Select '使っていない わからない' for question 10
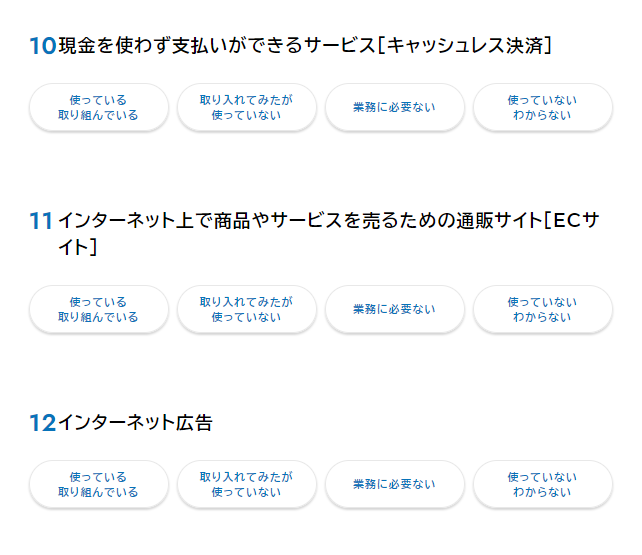The height and width of the screenshot is (555, 642). tap(542, 108)
